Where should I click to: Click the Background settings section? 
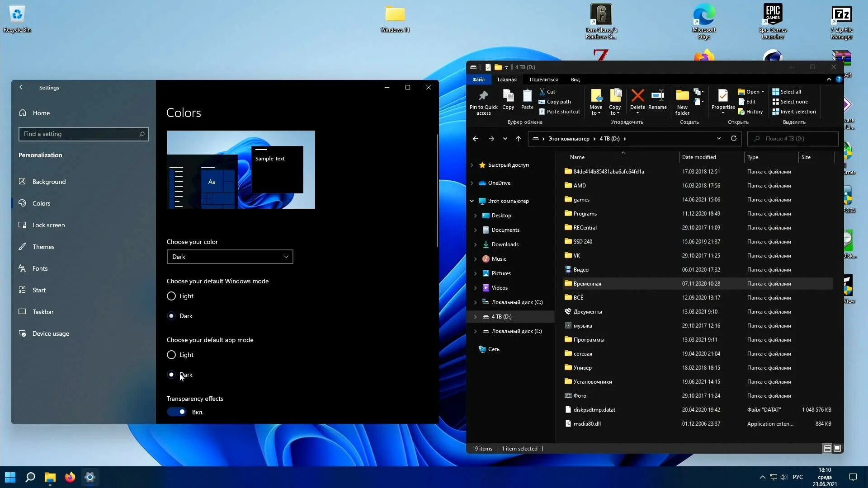49,181
